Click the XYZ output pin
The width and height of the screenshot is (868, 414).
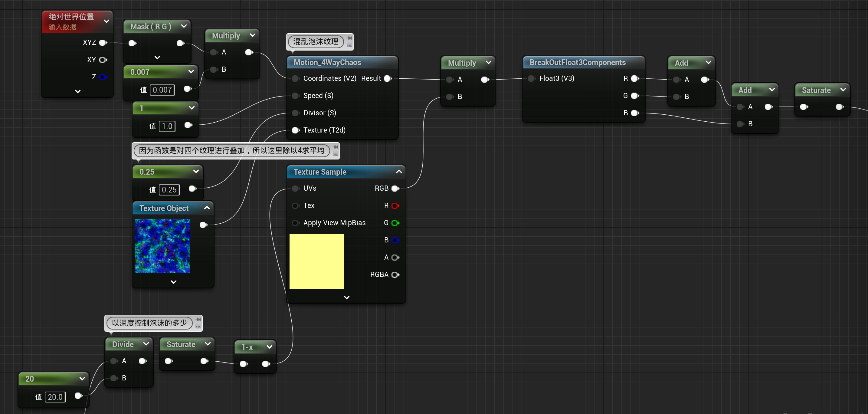coord(103,42)
